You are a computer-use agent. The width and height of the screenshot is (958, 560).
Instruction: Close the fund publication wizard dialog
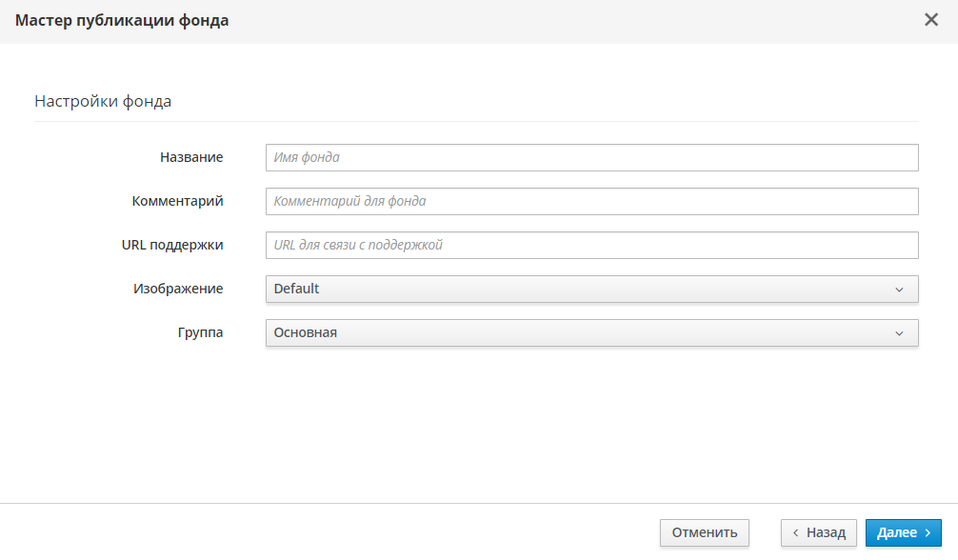coord(931,20)
